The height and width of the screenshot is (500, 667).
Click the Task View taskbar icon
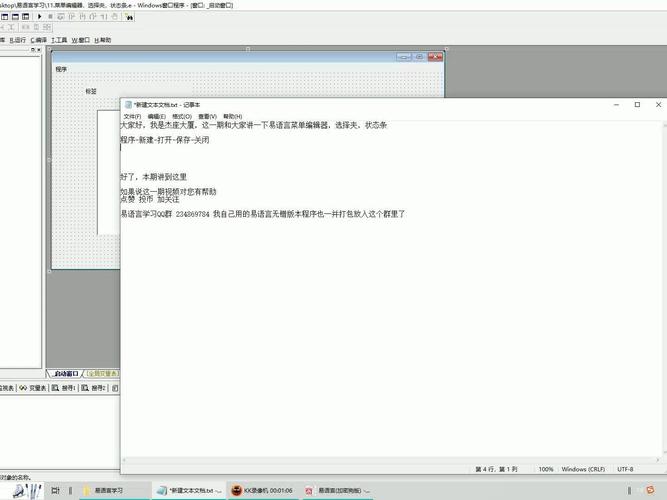point(55,491)
